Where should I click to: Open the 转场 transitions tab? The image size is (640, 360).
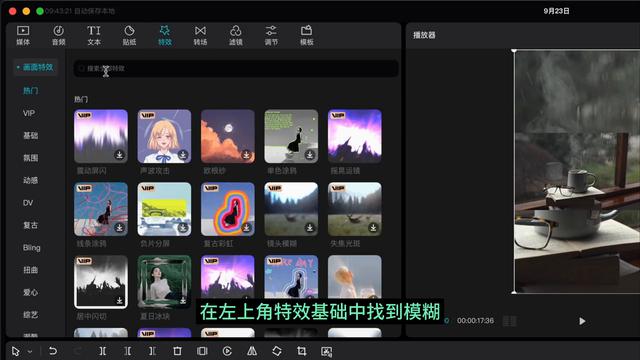(200, 35)
